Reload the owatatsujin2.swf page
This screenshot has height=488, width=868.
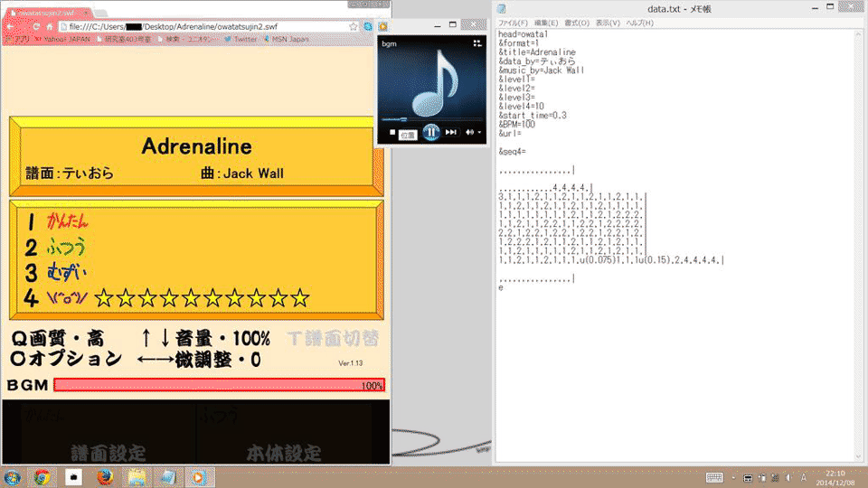[36, 26]
